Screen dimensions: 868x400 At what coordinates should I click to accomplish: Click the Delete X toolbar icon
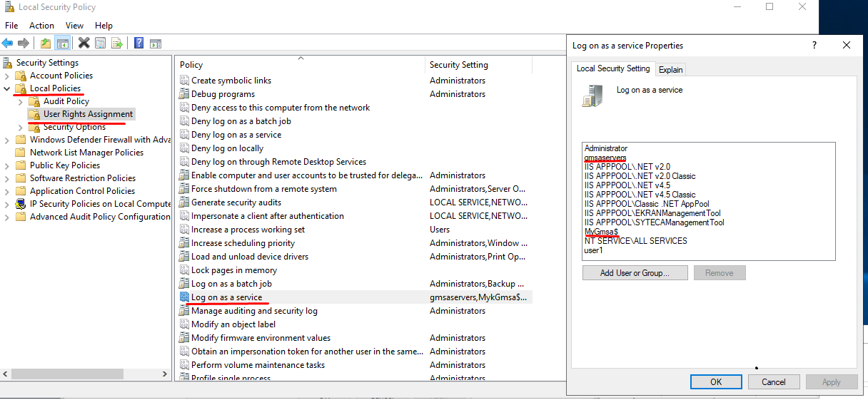[x=84, y=43]
